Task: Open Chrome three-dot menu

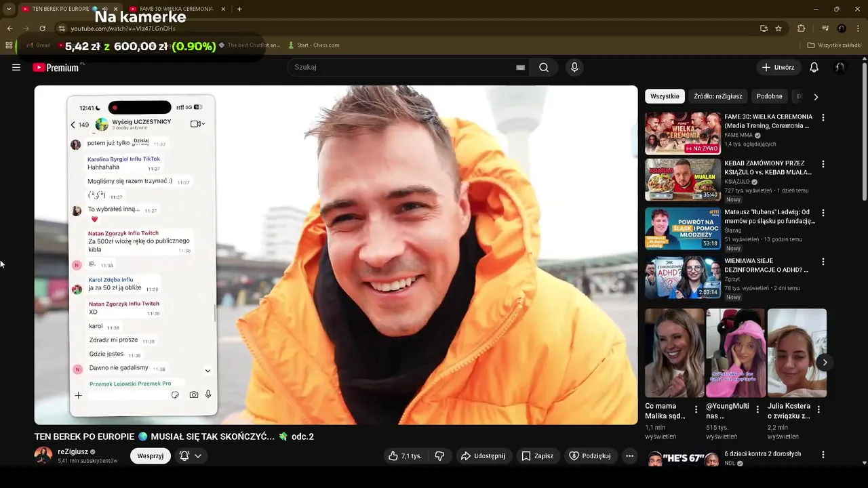Action: click(x=858, y=28)
